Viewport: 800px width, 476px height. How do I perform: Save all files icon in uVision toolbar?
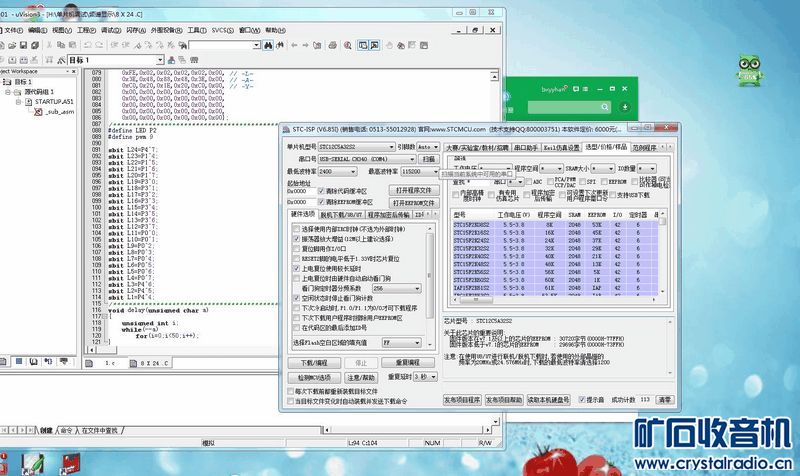[35, 45]
